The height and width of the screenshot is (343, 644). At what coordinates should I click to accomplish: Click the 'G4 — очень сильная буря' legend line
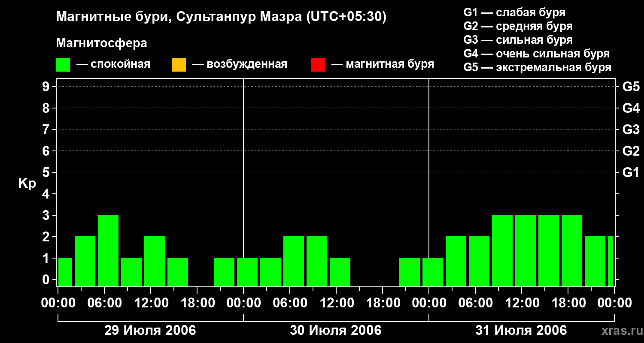pyautogui.click(x=537, y=54)
